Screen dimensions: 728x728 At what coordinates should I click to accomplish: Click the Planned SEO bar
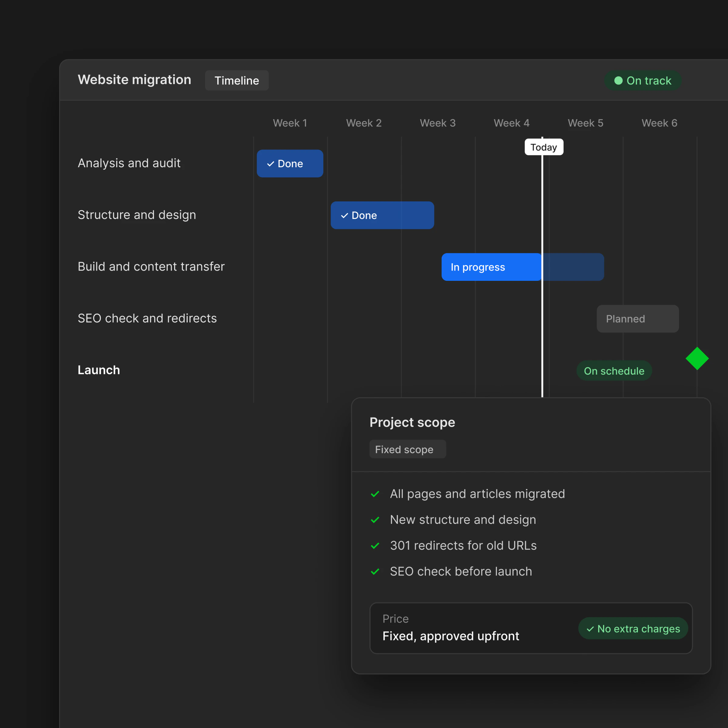click(x=638, y=319)
